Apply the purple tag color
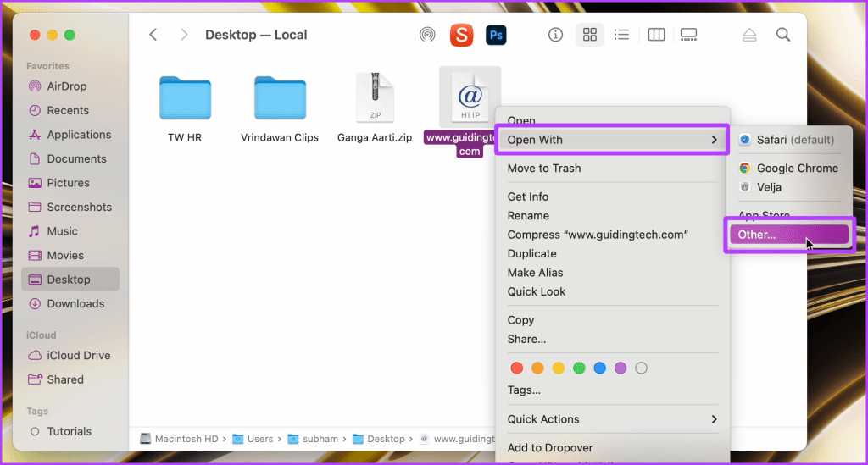Viewport: 868px width, 465px height. pos(620,368)
